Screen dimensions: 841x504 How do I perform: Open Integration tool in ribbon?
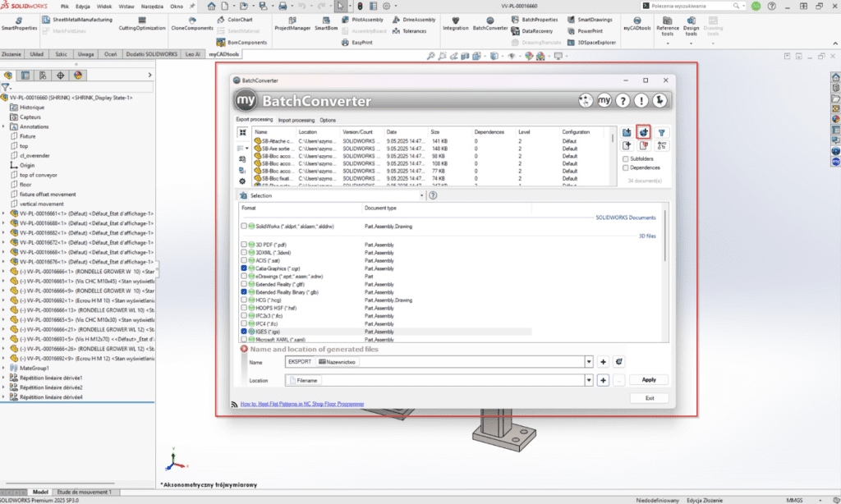click(x=455, y=24)
